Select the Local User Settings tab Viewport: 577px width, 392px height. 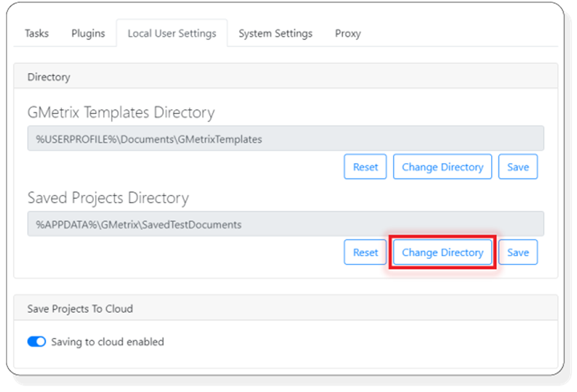tap(172, 34)
